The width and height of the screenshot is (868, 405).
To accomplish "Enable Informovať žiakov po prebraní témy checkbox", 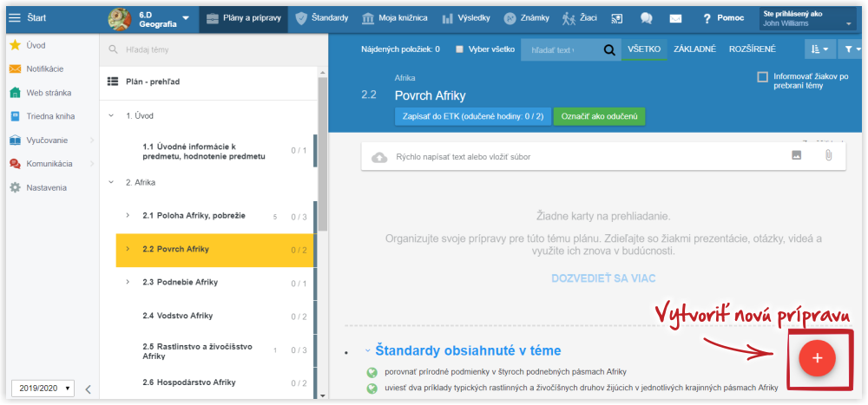I will [x=762, y=77].
